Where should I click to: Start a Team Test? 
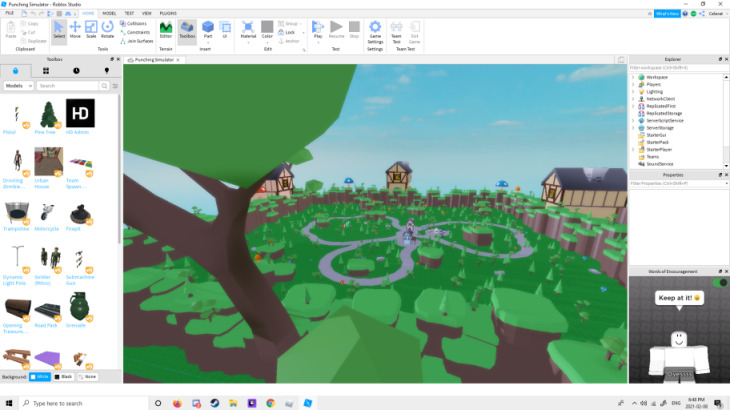coord(396,32)
